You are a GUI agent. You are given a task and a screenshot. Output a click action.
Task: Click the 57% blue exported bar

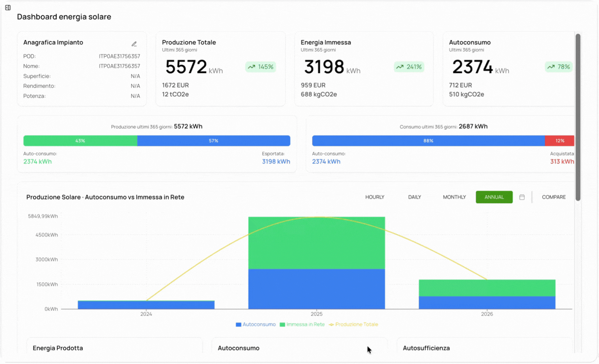click(214, 141)
